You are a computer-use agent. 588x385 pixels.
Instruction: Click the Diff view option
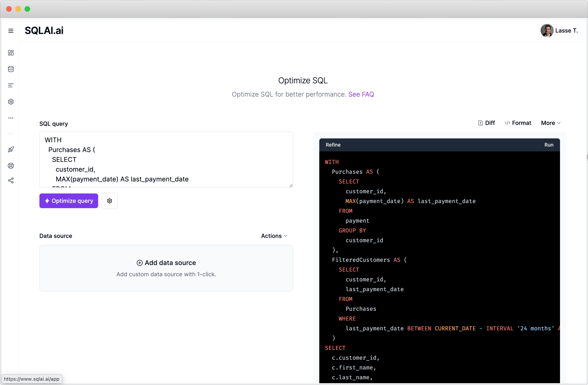pos(487,123)
